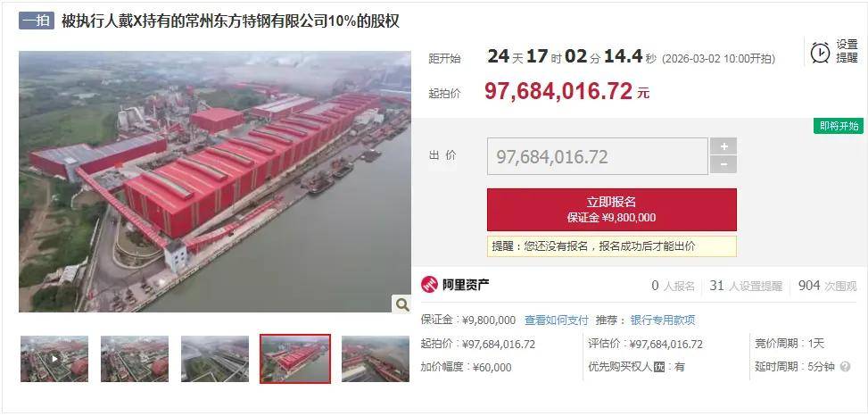Screen dimensions: 868x416
Task: Play the video in first thumbnail
Action: coord(54,358)
